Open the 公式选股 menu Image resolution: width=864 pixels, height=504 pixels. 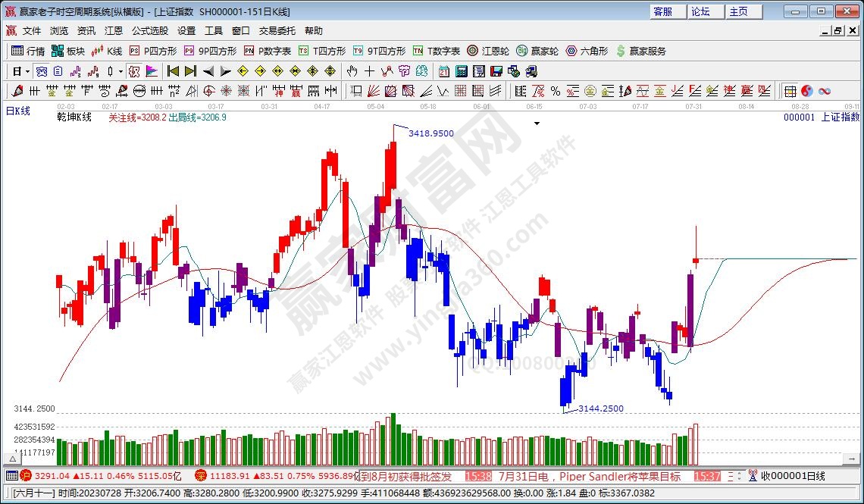click(x=150, y=31)
